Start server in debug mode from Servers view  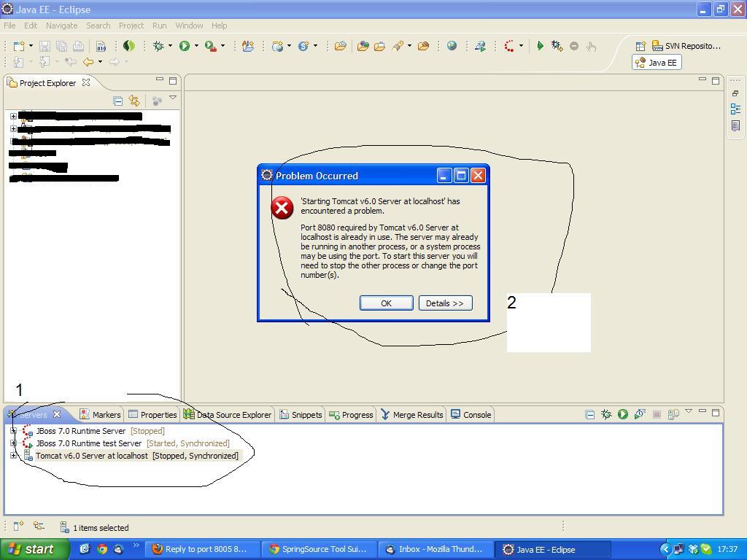[606, 414]
